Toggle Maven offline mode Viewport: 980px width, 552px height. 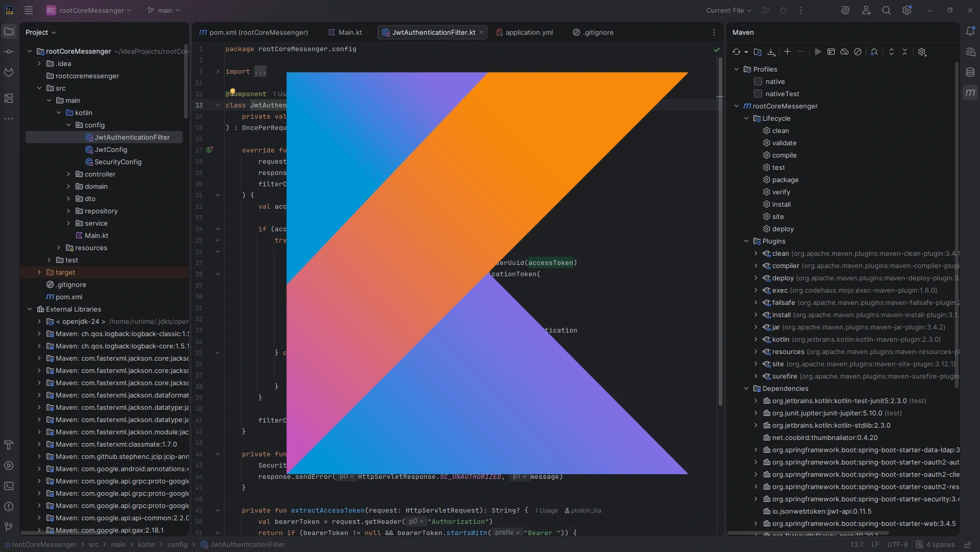(844, 52)
